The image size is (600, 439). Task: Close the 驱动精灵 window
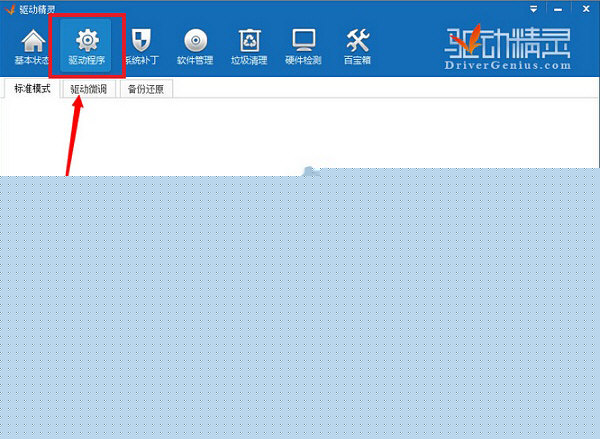pyautogui.click(x=586, y=8)
